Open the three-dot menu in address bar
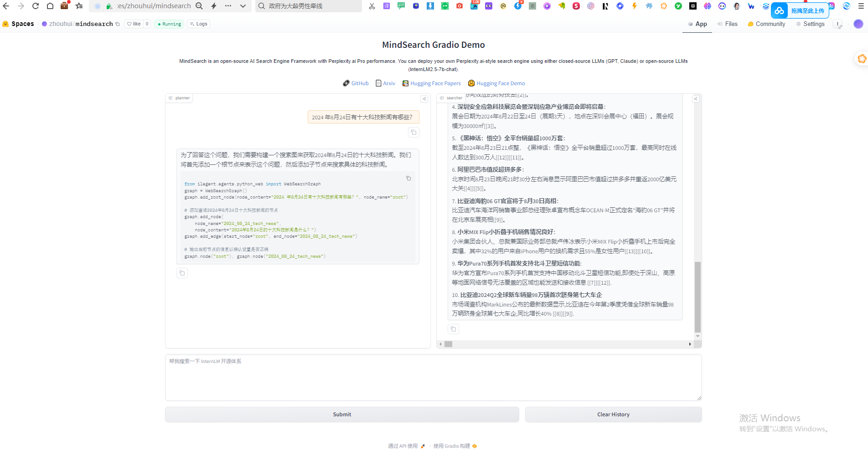The image size is (868, 455). tap(228, 6)
